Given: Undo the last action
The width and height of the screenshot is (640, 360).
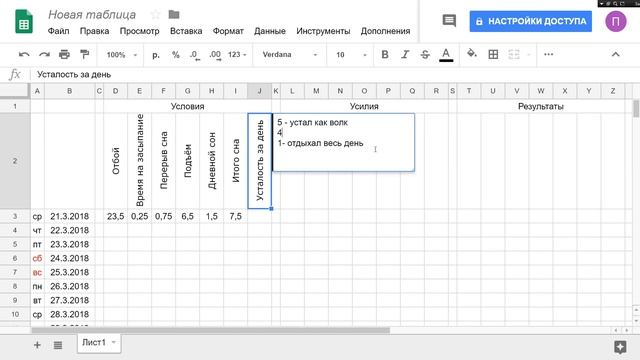Looking at the screenshot, I should point(24,54).
